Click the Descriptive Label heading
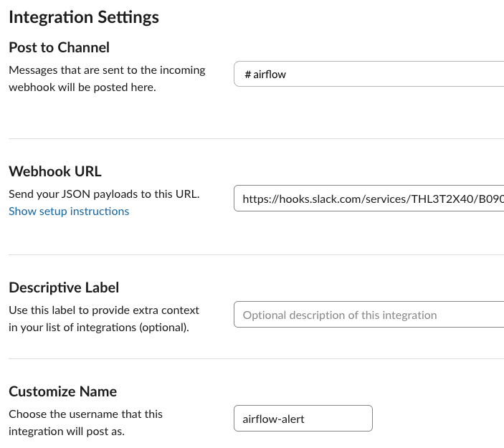The image size is (504, 448). coord(64,287)
